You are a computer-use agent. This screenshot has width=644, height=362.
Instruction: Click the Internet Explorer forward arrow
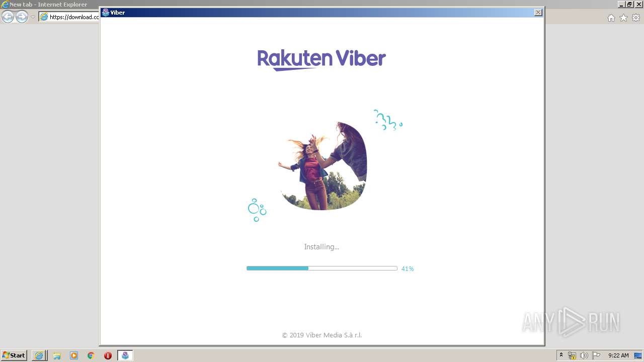click(22, 17)
